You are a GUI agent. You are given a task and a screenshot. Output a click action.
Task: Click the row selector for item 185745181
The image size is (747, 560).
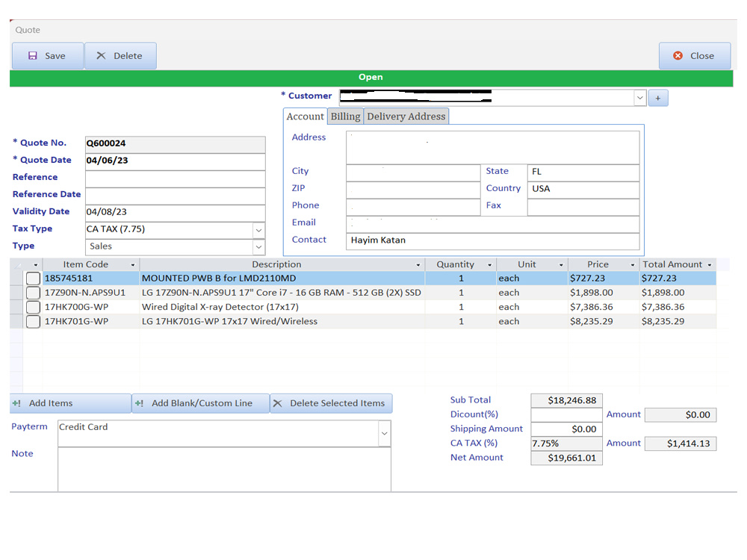tap(16, 279)
